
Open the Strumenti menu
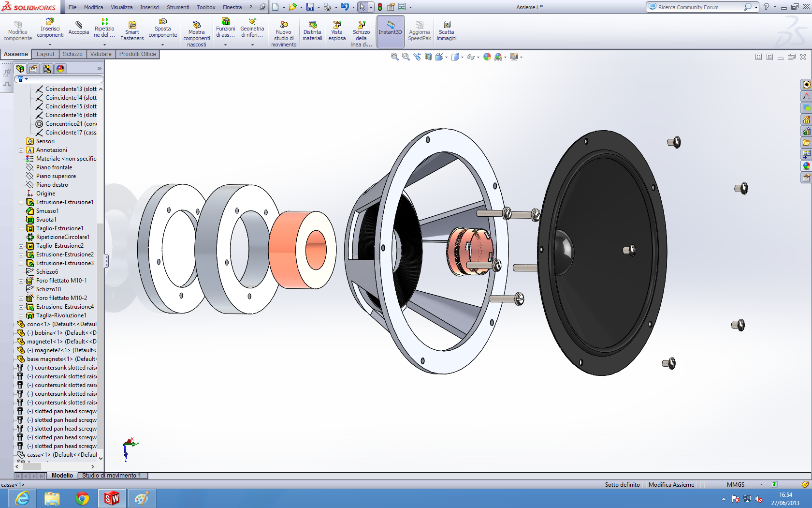[178, 7]
